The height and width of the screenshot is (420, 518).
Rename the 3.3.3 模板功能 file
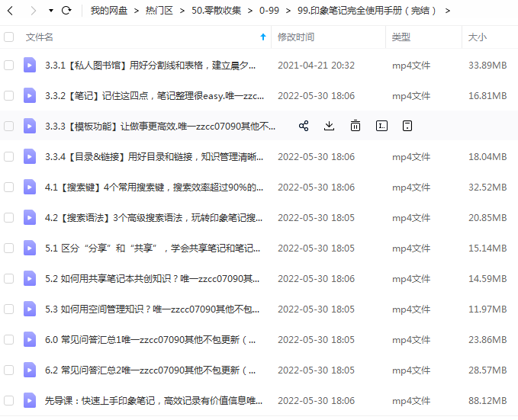(381, 126)
